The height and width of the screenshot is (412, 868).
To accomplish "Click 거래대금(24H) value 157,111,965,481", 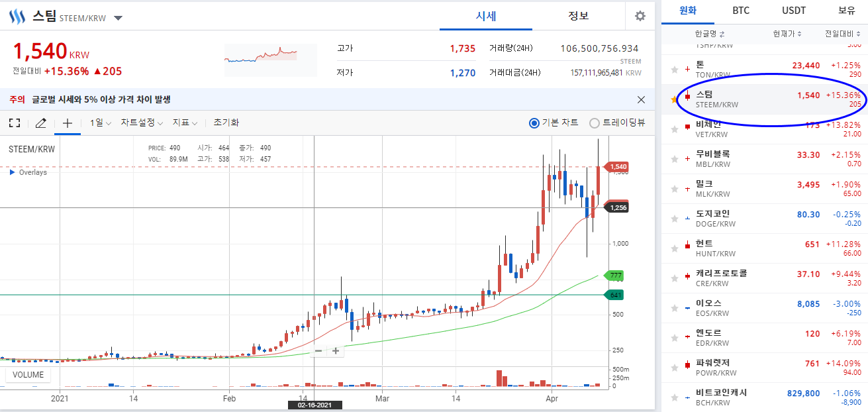I will click(597, 73).
